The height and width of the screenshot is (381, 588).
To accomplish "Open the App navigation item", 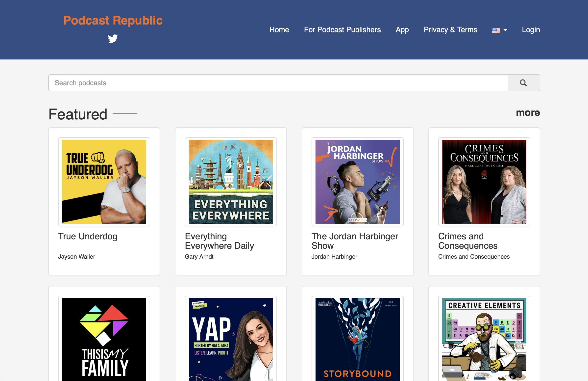I will [402, 30].
